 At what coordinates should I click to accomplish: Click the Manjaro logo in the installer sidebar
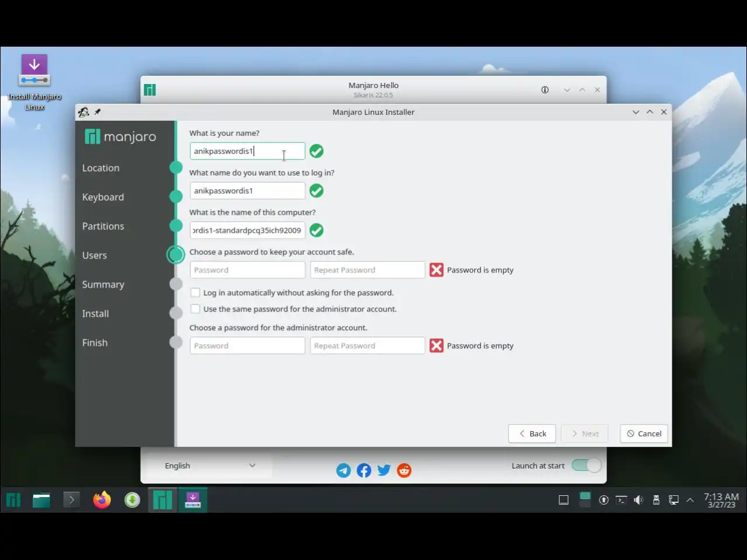(121, 136)
